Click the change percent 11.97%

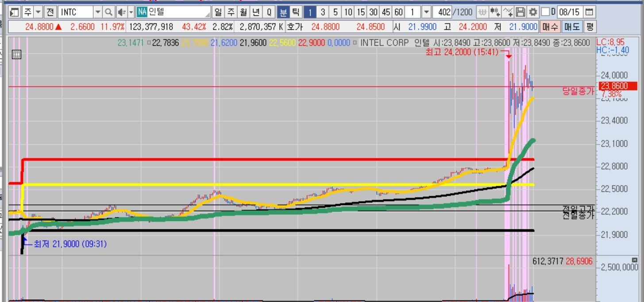[113, 27]
